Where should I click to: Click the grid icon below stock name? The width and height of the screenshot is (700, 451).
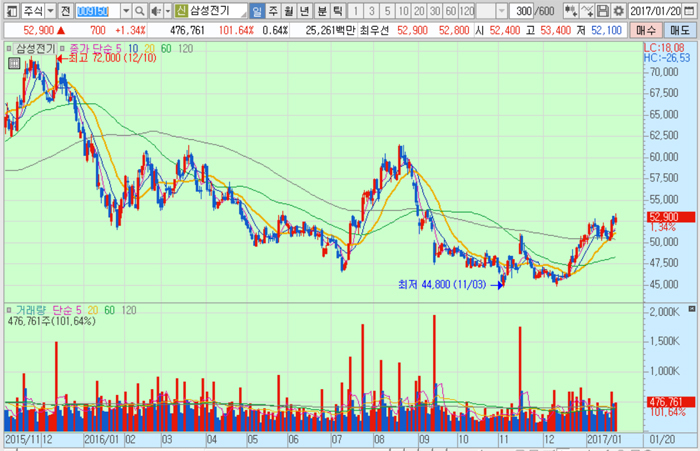coord(13,62)
